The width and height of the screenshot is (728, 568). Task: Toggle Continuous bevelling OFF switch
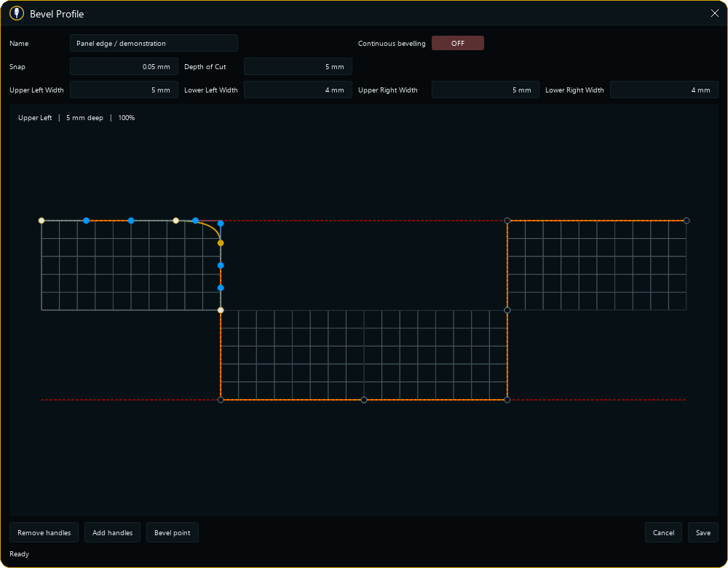pyautogui.click(x=458, y=43)
